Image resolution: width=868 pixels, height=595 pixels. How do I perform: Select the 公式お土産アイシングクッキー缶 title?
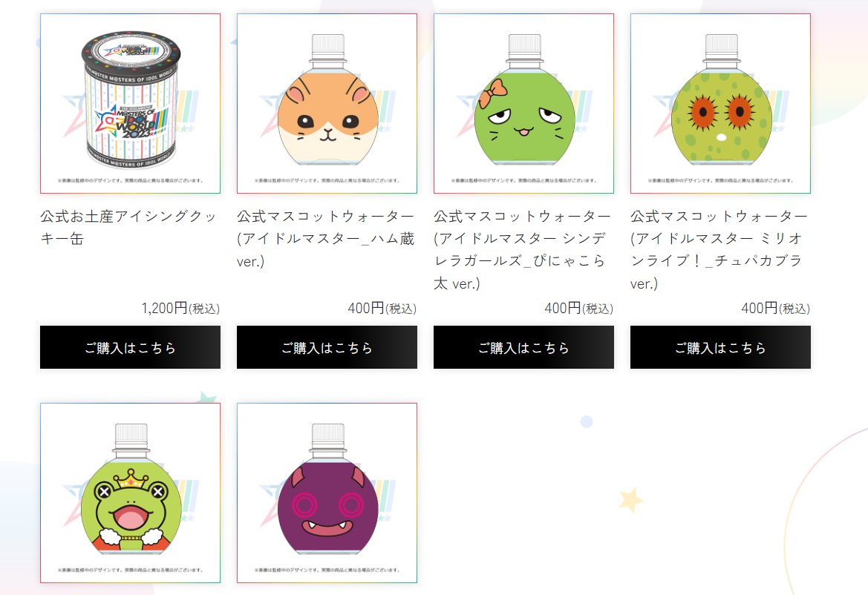pyautogui.click(x=128, y=227)
